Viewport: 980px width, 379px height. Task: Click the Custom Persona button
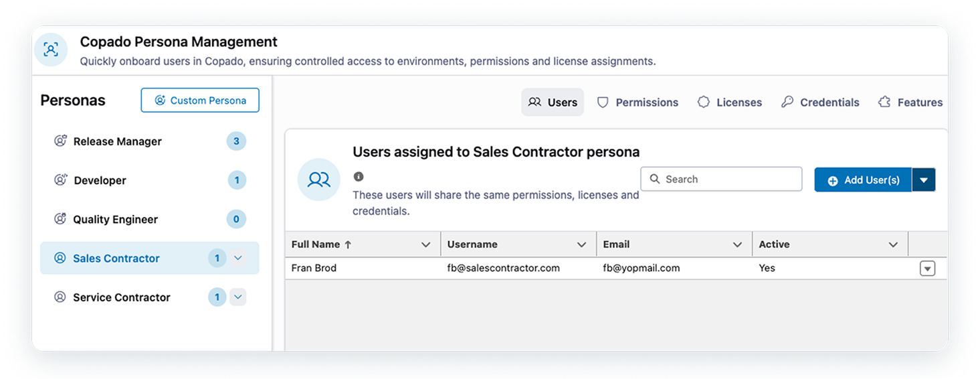[200, 100]
